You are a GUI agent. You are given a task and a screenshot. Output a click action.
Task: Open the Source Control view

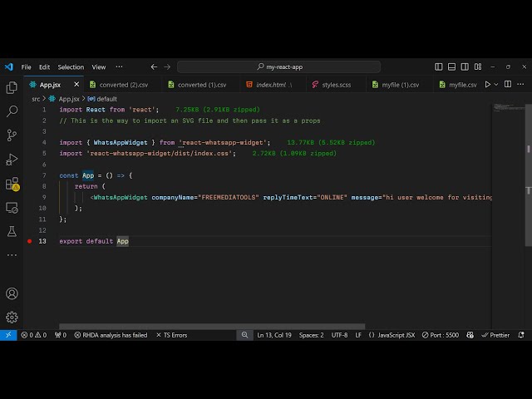click(x=12, y=135)
